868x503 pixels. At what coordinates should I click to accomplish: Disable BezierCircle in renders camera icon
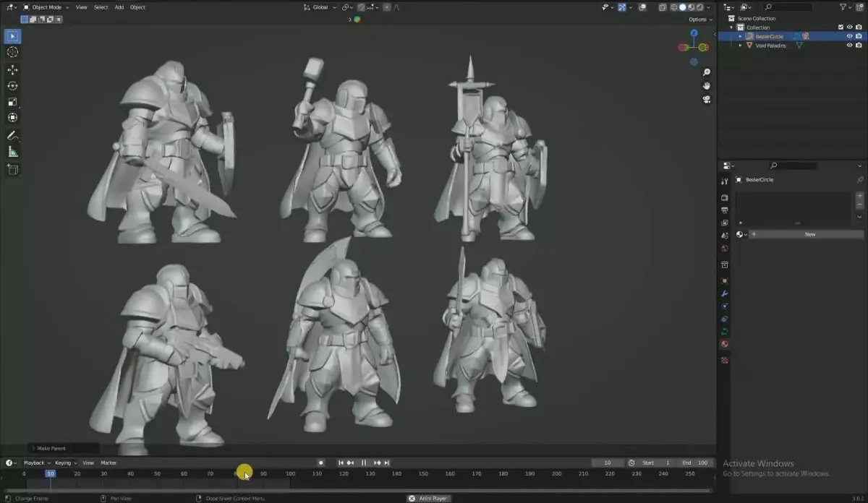click(x=859, y=36)
